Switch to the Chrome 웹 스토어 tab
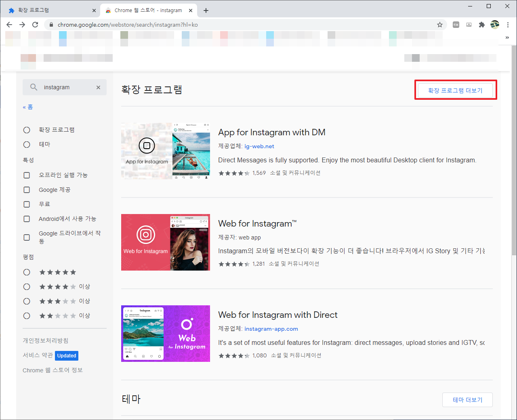 149,10
